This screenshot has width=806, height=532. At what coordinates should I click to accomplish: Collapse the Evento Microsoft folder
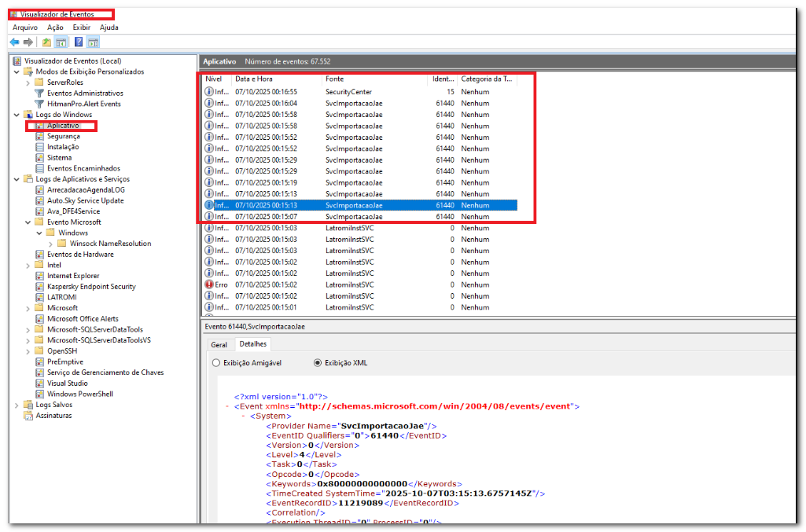pos(28,222)
